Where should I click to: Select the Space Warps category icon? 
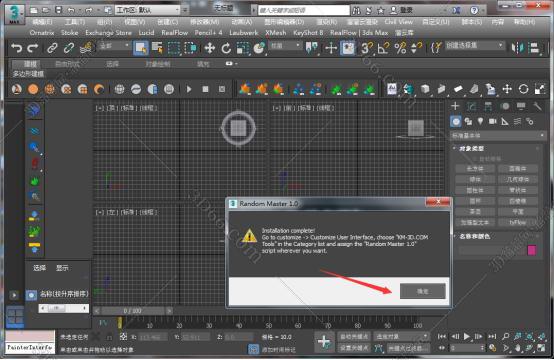517,122
